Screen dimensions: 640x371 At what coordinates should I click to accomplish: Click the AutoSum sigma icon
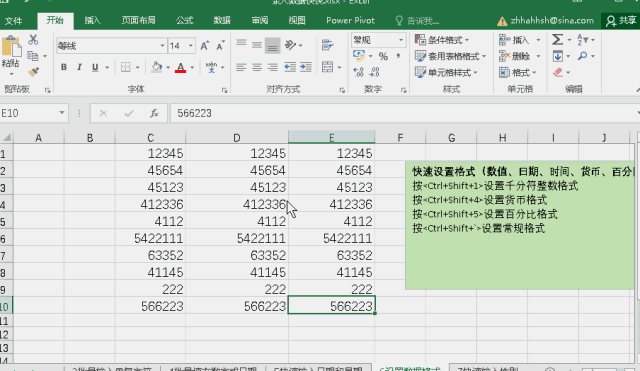click(x=557, y=40)
